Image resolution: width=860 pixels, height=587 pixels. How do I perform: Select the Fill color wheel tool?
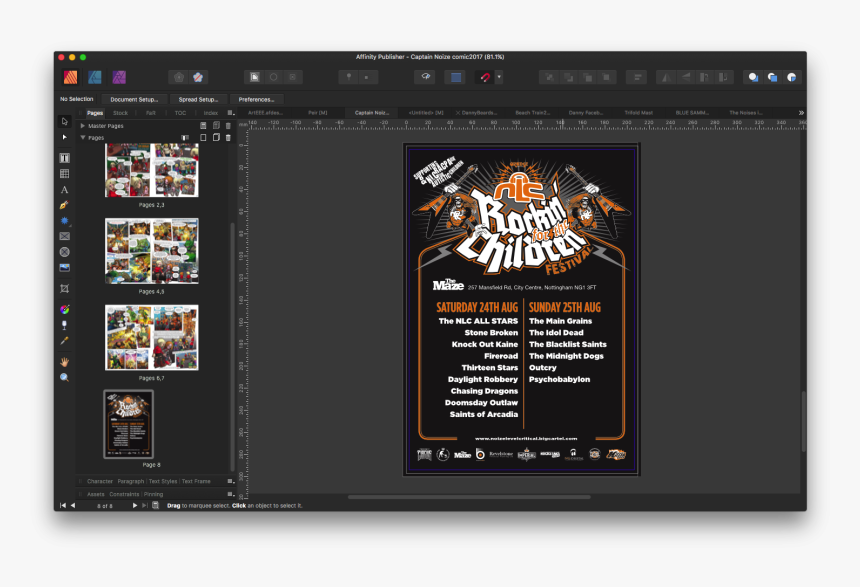[x=64, y=309]
